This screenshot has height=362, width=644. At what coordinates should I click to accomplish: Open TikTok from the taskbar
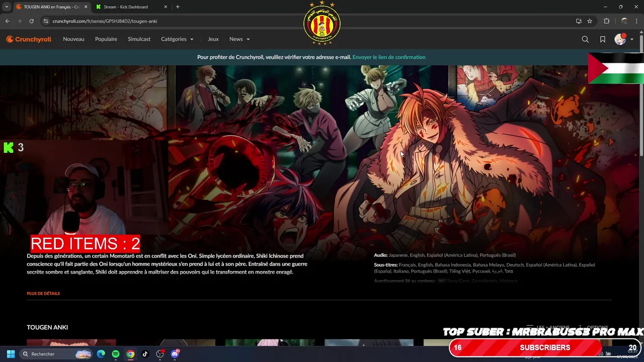point(145,354)
